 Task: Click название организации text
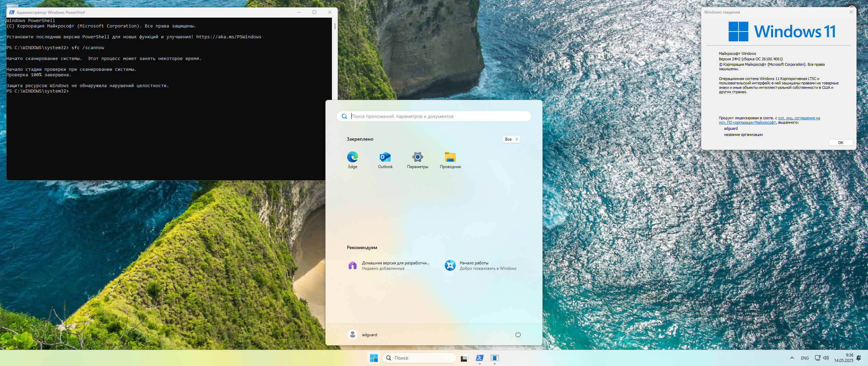point(743,135)
